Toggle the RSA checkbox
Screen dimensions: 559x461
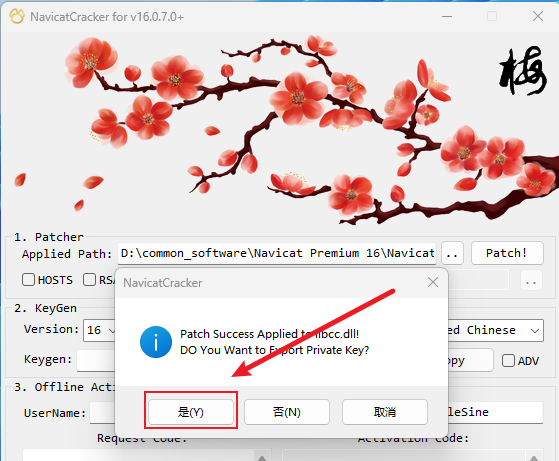click(89, 280)
